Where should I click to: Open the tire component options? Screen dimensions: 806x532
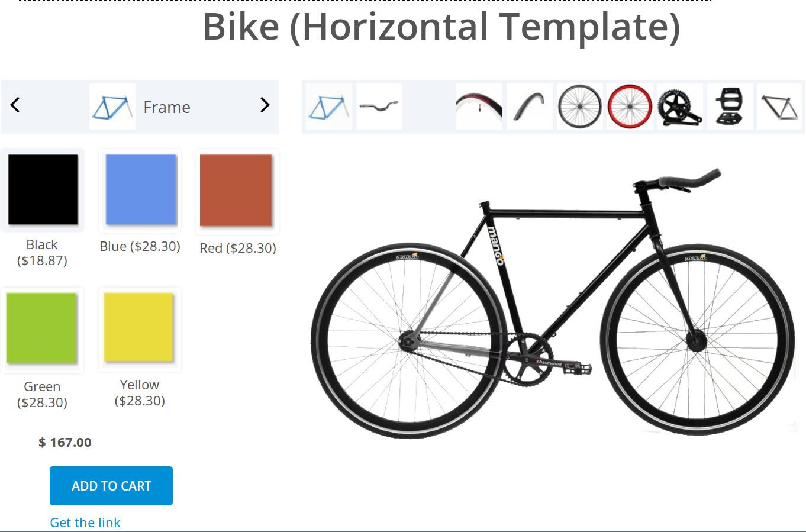[479, 106]
